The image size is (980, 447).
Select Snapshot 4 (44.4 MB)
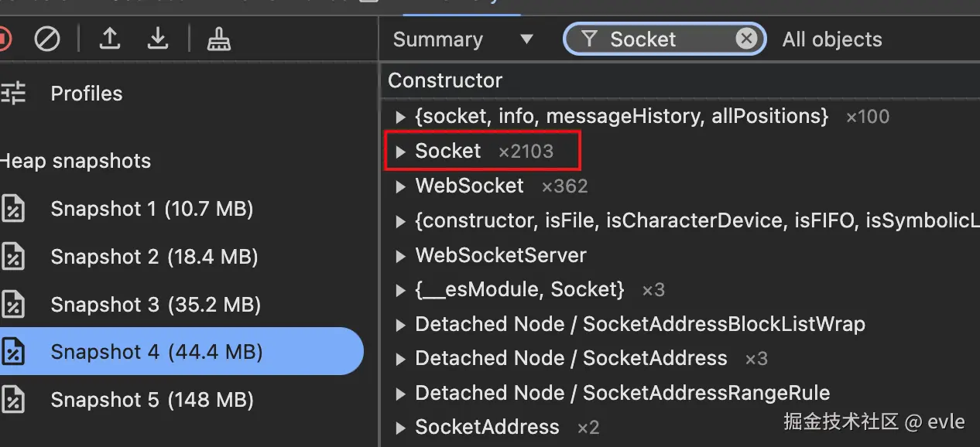[156, 353]
